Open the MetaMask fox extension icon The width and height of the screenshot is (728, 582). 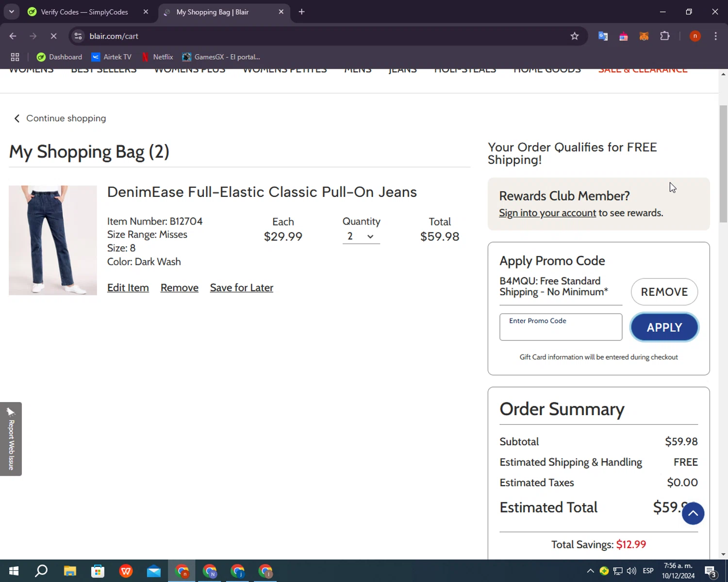tap(644, 36)
